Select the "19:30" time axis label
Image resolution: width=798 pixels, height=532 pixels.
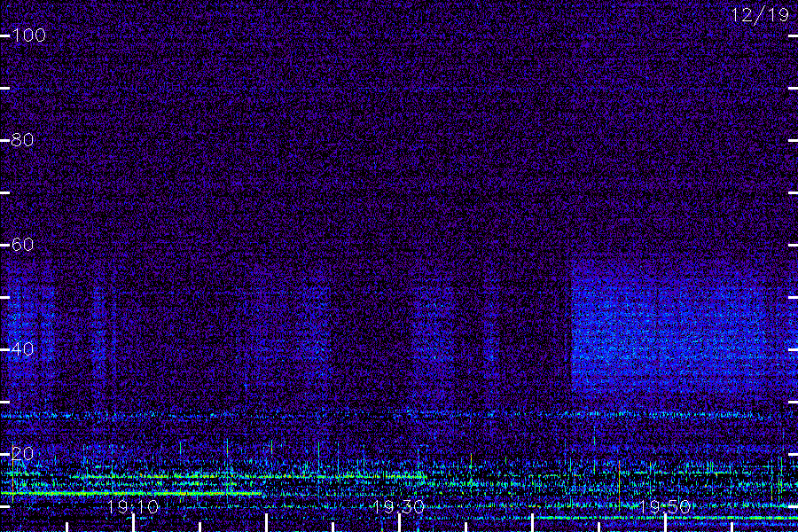tap(398, 506)
